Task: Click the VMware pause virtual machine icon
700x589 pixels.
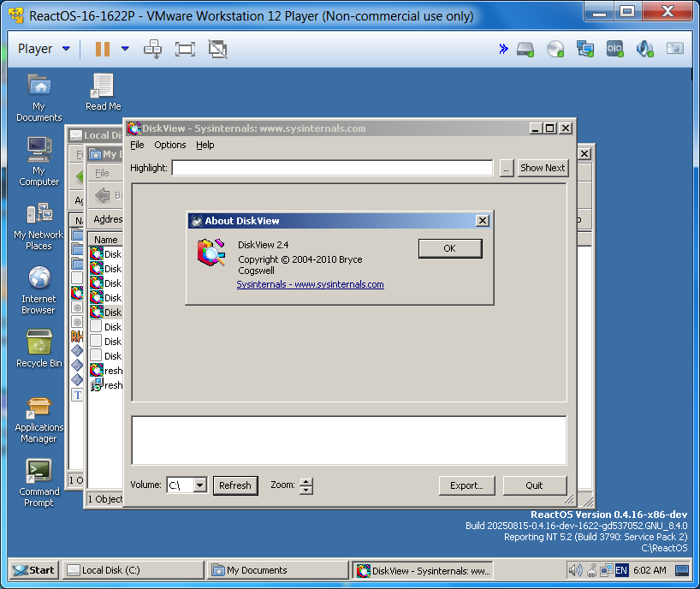Action: coord(102,49)
